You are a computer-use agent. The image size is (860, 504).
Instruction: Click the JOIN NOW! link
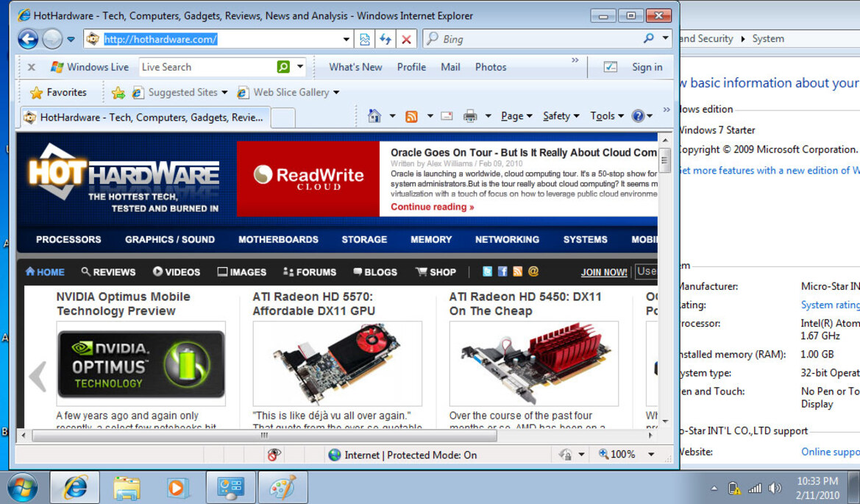click(604, 272)
